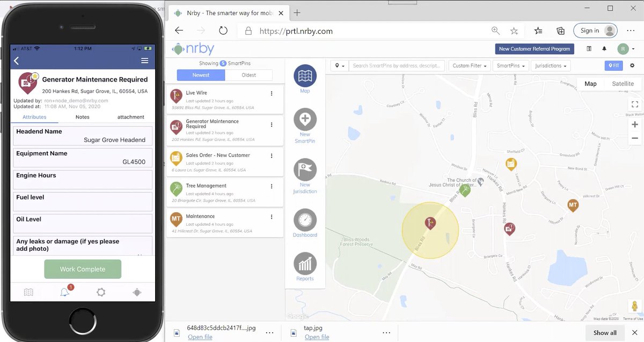This screenshot has width=644, height=342.
Task: Zoom in on the map
Action: (x=635, y=124)
